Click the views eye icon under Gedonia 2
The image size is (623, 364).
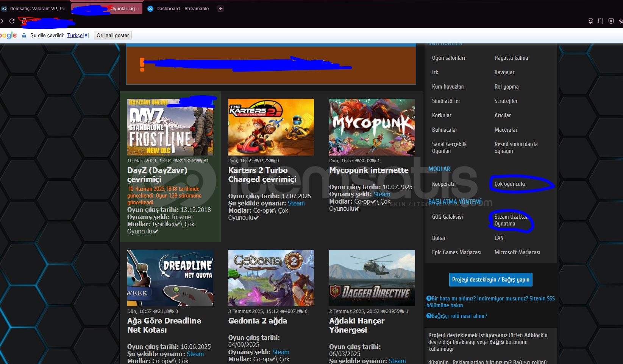(x=282, y=311)
